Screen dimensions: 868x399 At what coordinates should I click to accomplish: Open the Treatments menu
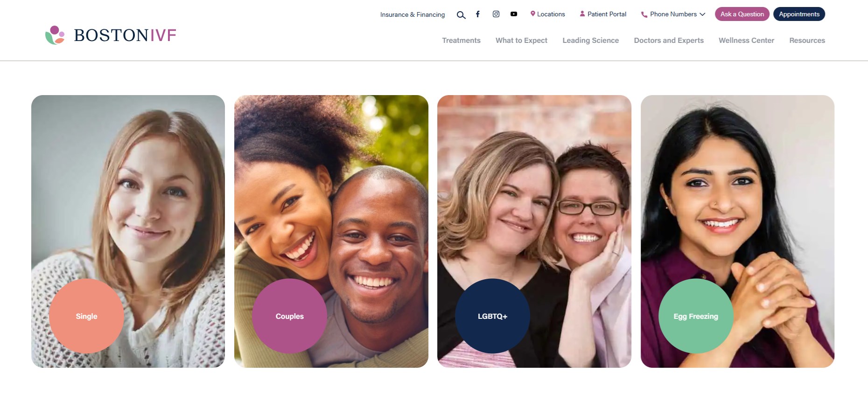click(461, 41)
